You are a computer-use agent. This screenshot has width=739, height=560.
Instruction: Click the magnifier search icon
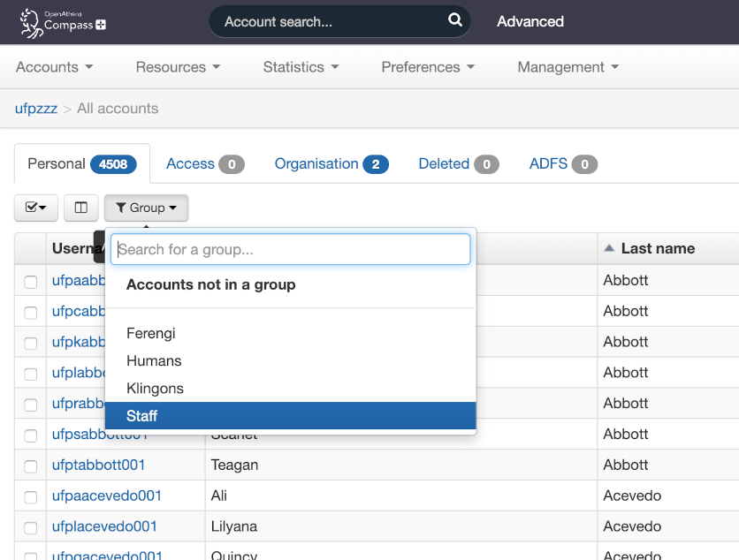coord(454,21)
